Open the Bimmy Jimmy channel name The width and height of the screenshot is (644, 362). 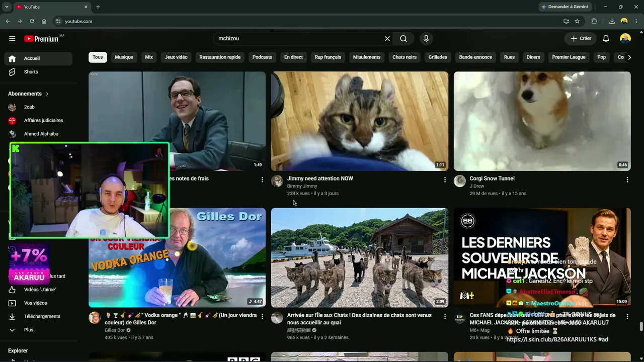[x=302, y=186]
